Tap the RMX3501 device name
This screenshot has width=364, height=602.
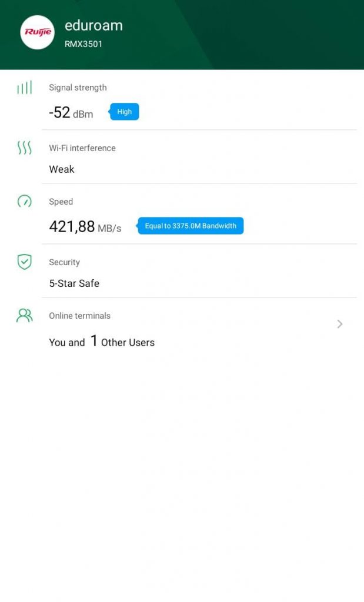84,44
